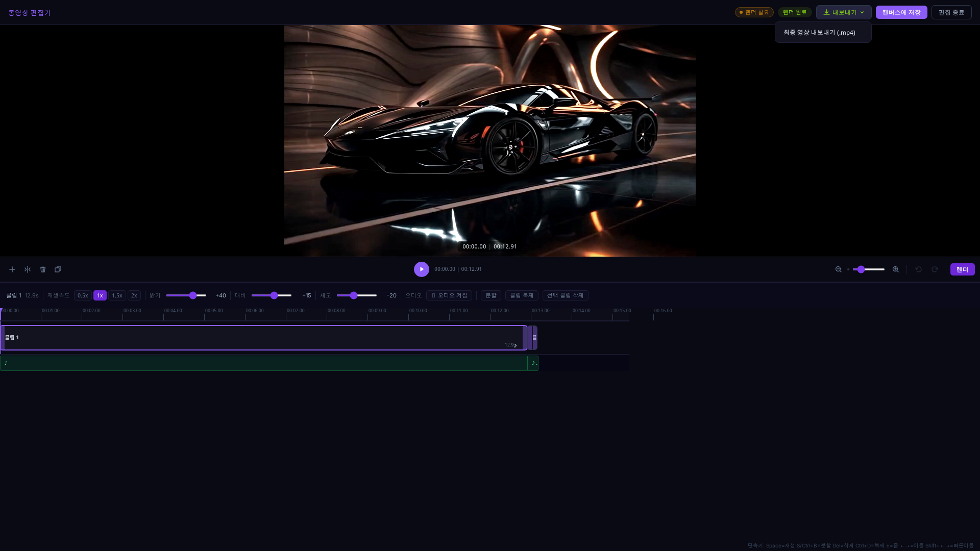Click the timecode overlay on the video preview
The height and width of the screenshot is (551, 980).
490,246
